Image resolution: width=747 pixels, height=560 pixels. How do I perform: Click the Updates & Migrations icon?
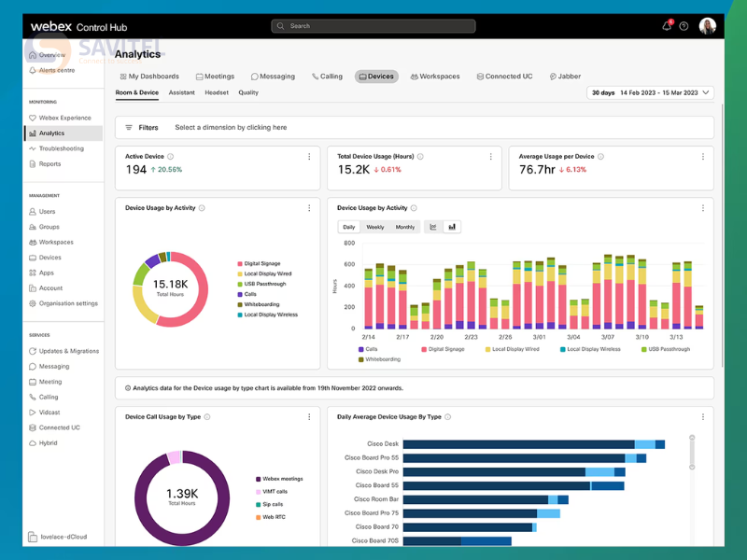[33, 351]
